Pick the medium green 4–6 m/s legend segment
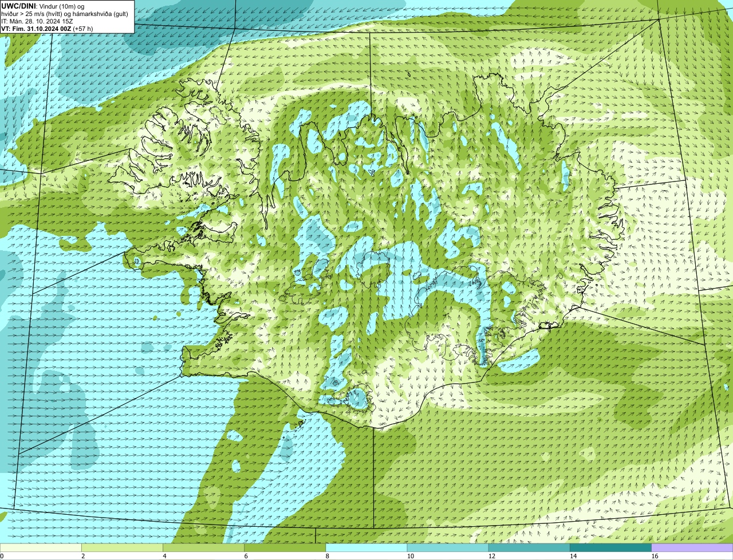Image resolution: width=733 pixels, height=560 pixels. click(x=204, y=548)
